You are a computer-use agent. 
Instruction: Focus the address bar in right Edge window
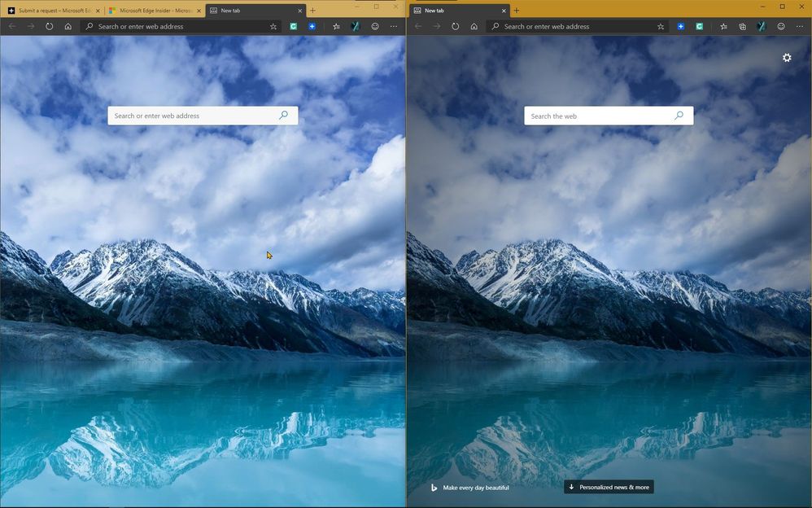pos(578,26)
